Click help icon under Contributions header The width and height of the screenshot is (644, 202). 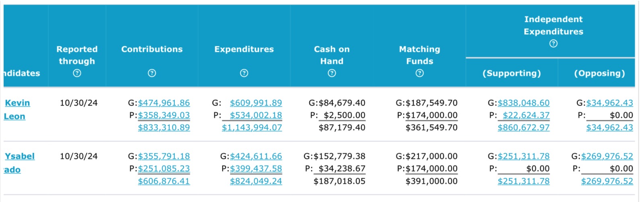coord(152,73)
